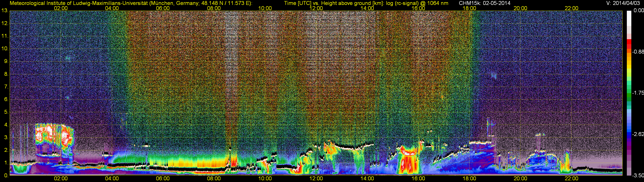
Task: Click the 22:00 label on the top time axis
Action: tap(571, 8)
